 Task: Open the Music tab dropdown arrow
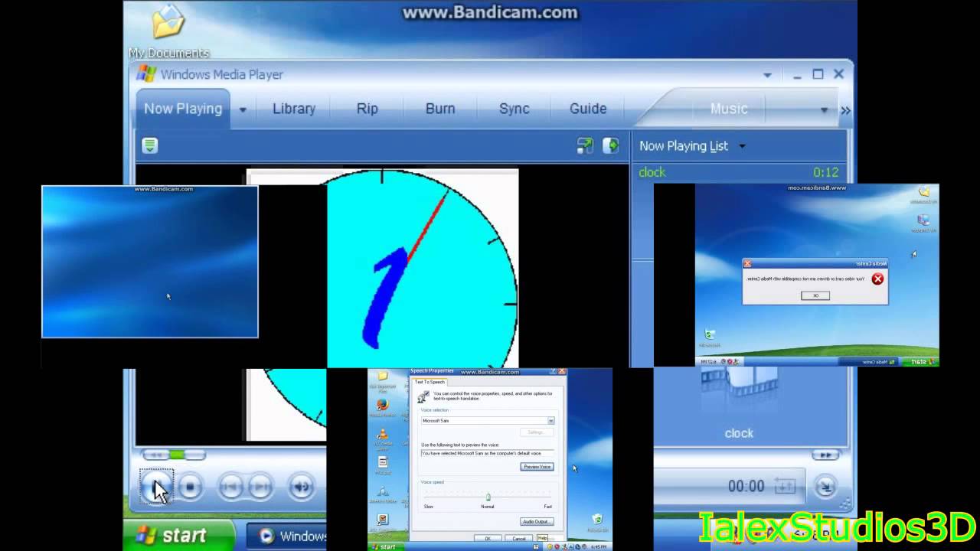(x=825, y=110)
